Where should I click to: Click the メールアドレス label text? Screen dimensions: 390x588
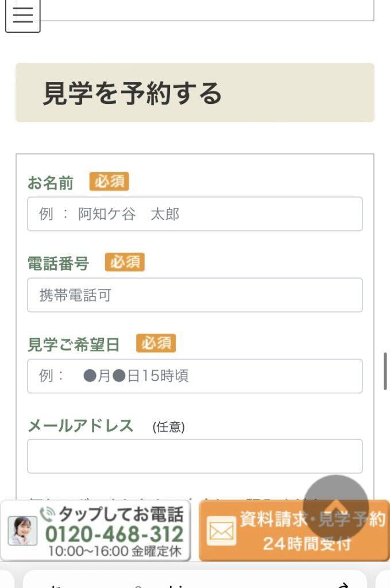point(80,425)
